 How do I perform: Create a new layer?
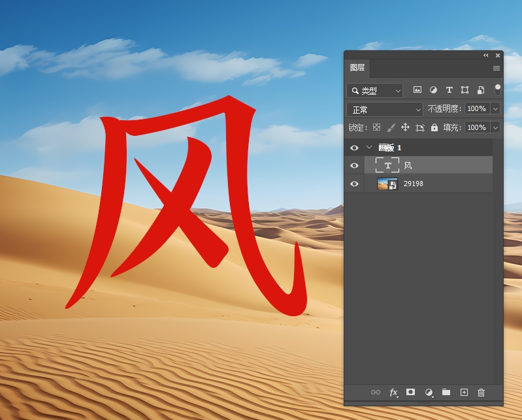tap(464, 393)
